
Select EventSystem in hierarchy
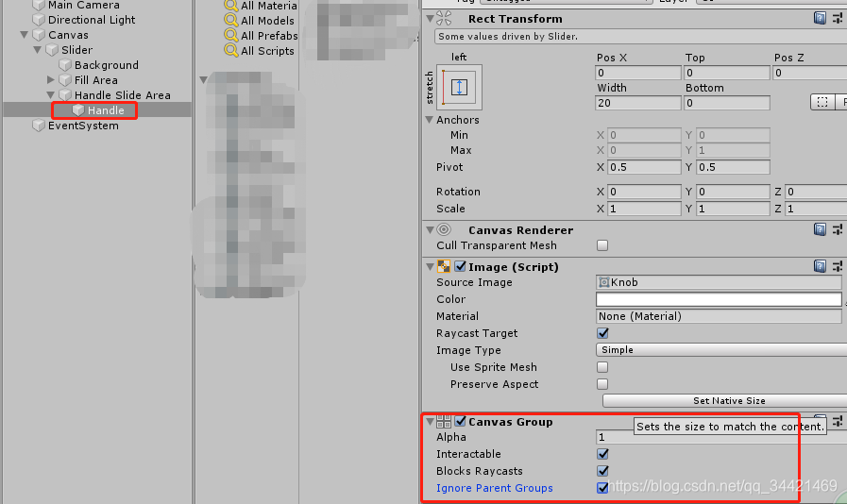coord(83,126)
